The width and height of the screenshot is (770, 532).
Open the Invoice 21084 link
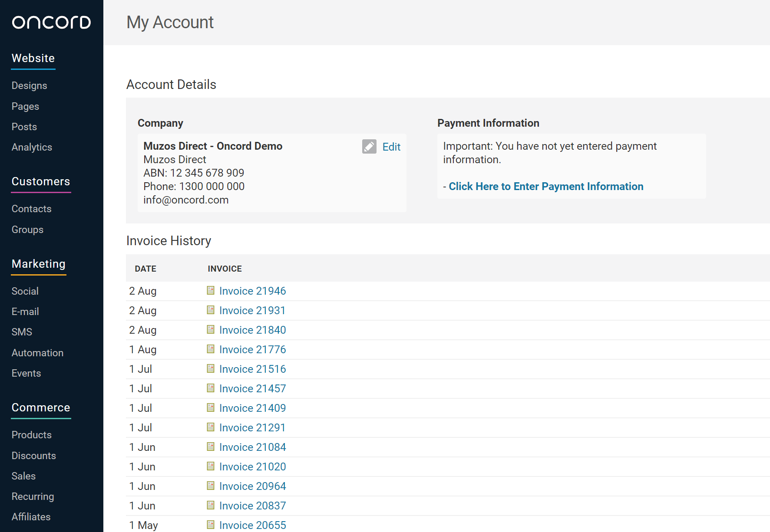click(252, 447)
